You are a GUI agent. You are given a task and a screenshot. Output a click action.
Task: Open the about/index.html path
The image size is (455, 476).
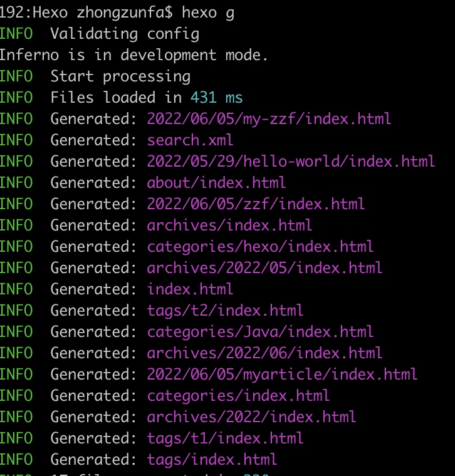click(x=216, y=183)
